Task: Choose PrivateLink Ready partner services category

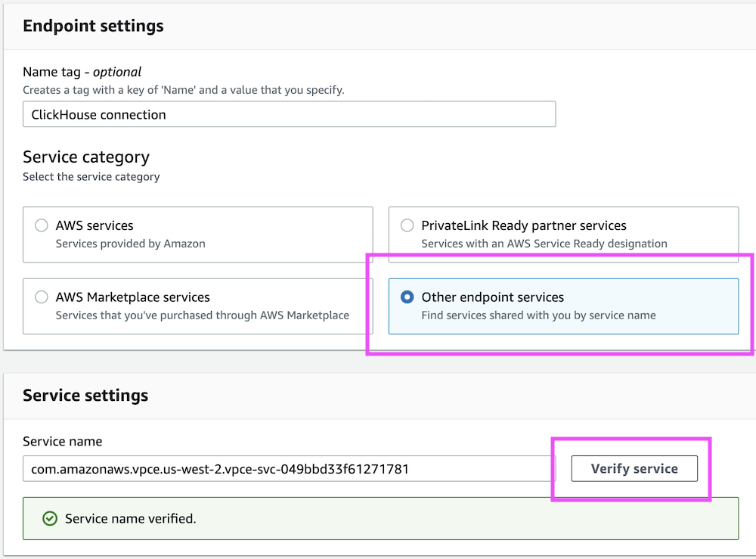Action: [407, 225]
